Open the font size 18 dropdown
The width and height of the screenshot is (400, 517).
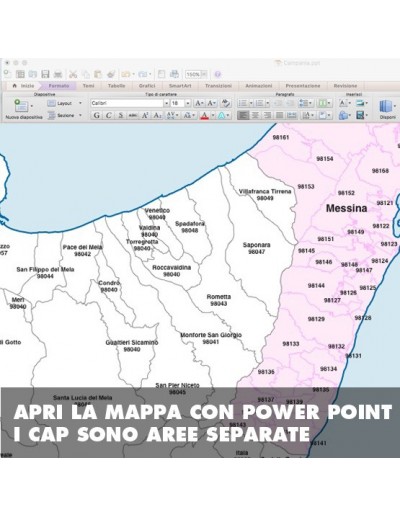(x=188, y=103)
